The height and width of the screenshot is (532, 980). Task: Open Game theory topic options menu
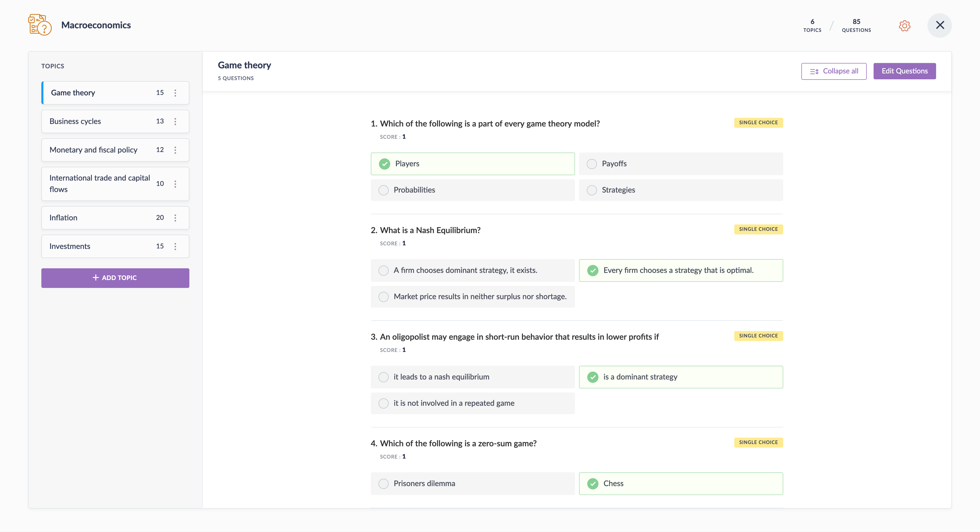[x=175, y=93]
